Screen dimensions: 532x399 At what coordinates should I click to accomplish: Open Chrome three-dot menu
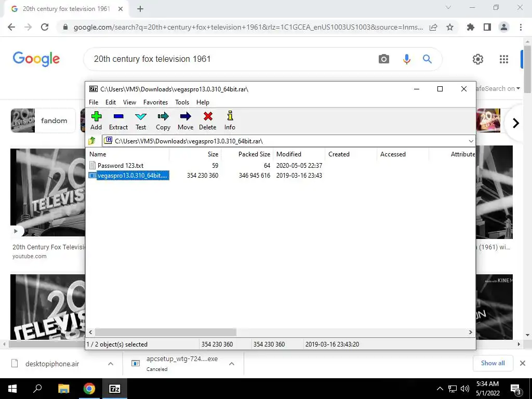coord(521,27)
